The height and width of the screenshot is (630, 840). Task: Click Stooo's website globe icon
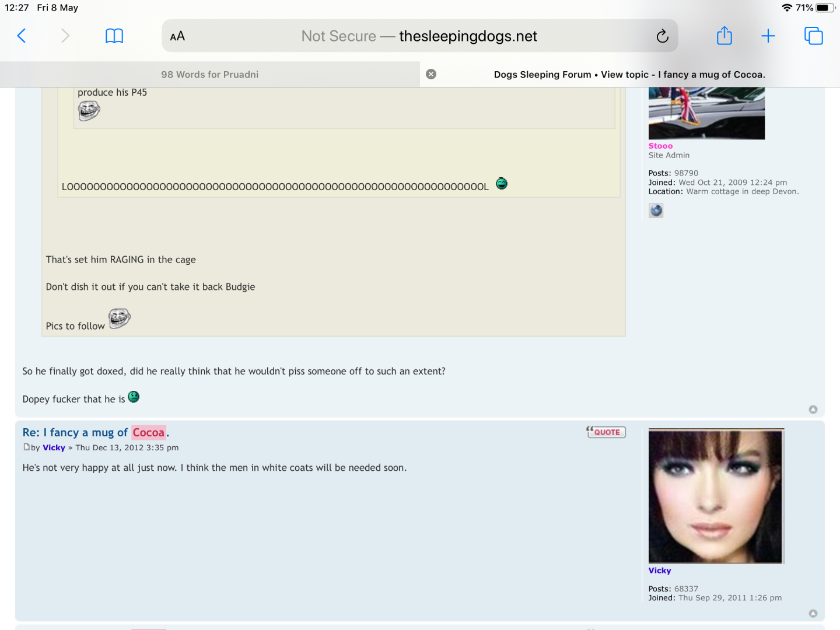[656, 211]
